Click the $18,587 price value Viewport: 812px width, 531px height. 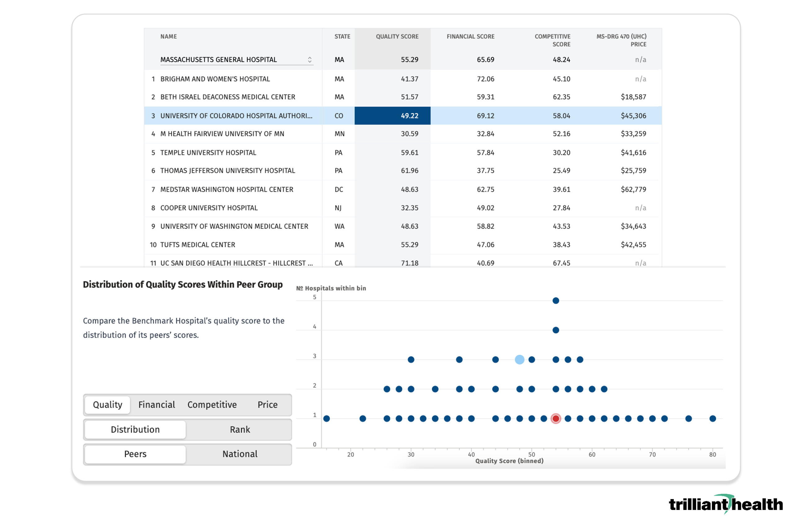(633, 97)
